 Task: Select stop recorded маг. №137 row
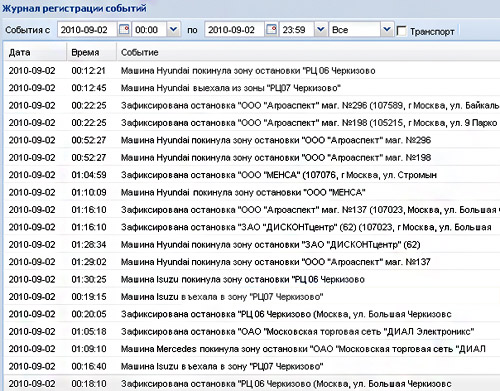[252, 209]
